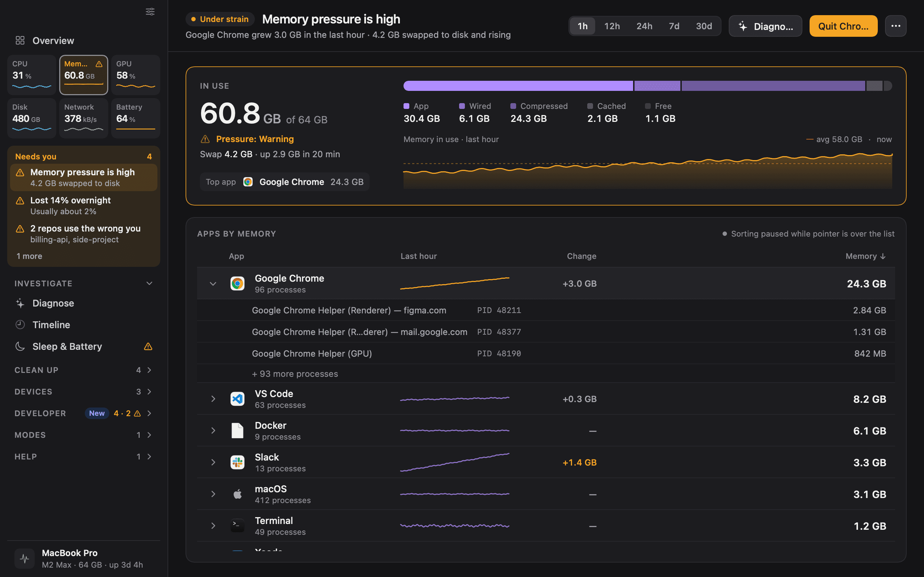Viewport: 924px width, 577px height.
Task: Click the VS Code app icon
Action: (237, 399)
